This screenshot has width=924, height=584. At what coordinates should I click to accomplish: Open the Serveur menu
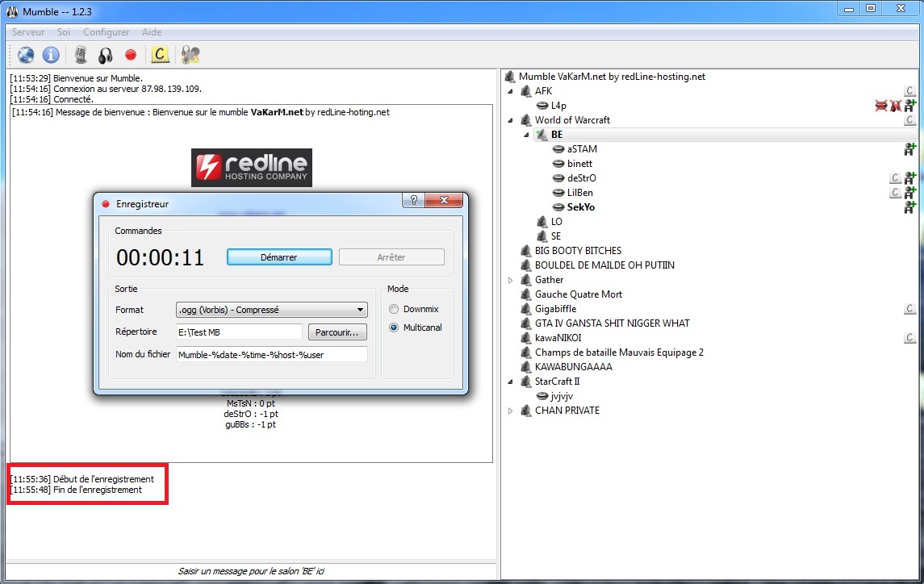28,32
